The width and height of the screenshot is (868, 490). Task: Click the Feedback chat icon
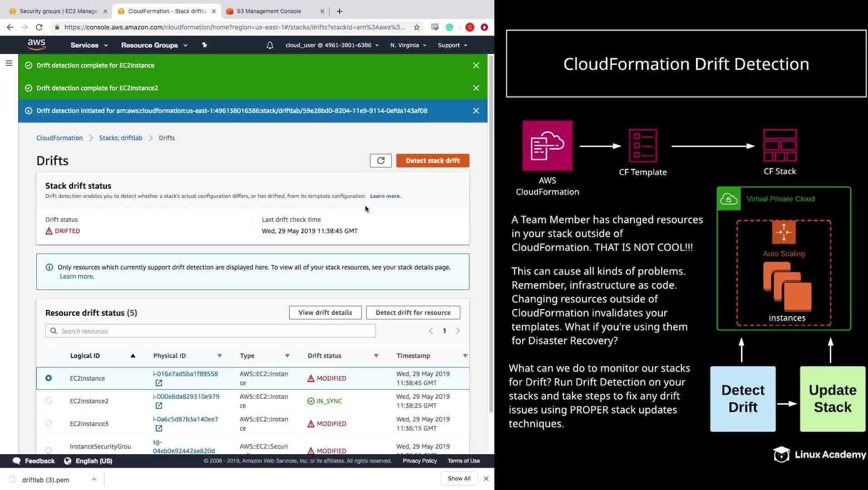(x=17, y=461)
